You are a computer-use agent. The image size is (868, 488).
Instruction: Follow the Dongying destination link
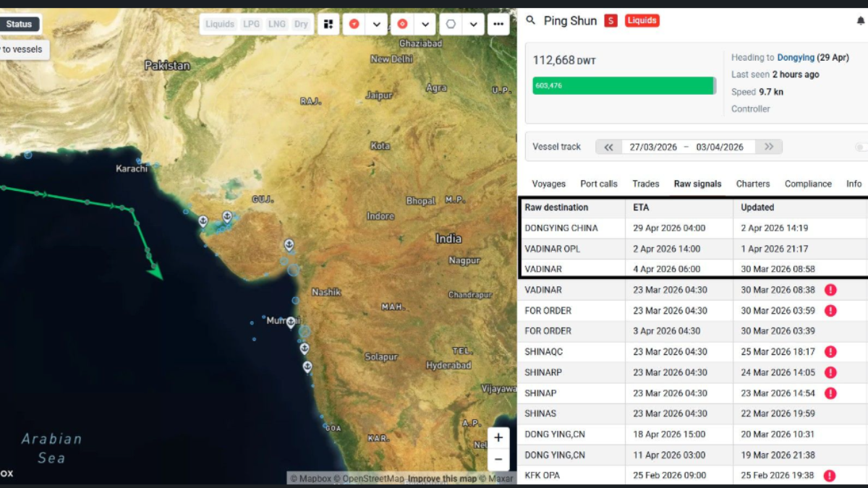[796, 57]
